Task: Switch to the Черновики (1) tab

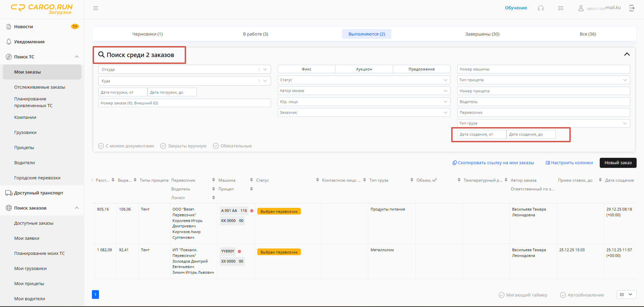Action: click(148, 34)
